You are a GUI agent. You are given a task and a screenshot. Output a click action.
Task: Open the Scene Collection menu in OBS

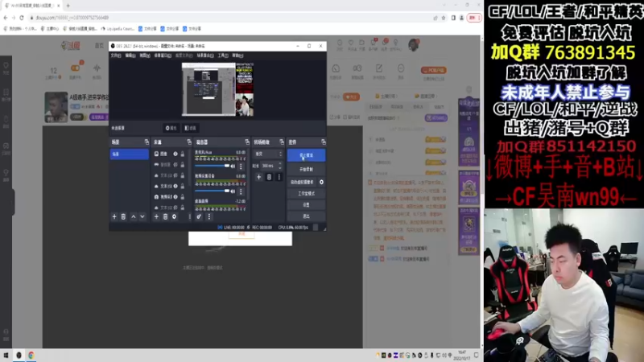205,56
